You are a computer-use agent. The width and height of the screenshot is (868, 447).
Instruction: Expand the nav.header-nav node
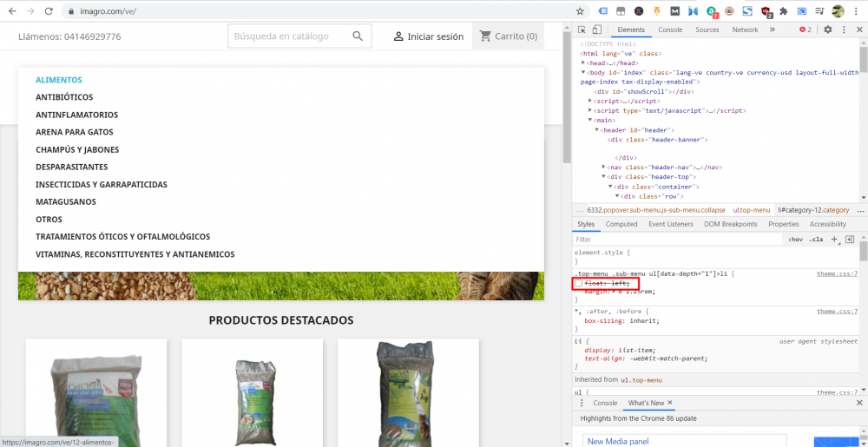(x=604, y=167)
